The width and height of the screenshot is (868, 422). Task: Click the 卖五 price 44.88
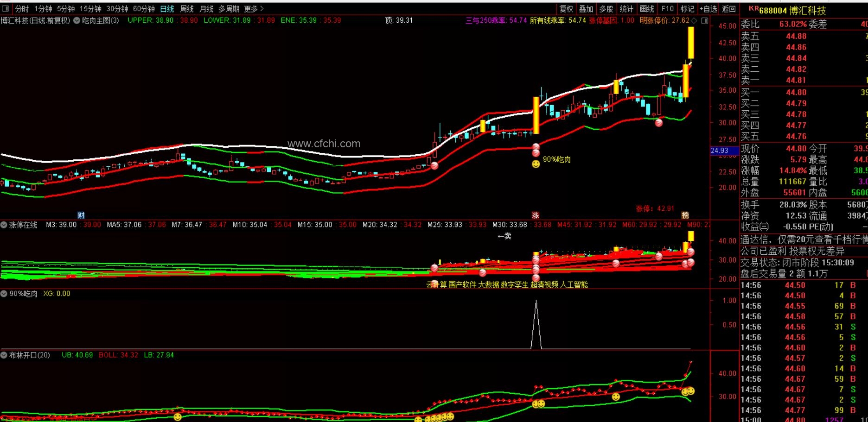pyautogui.click(x=796, y=36)
